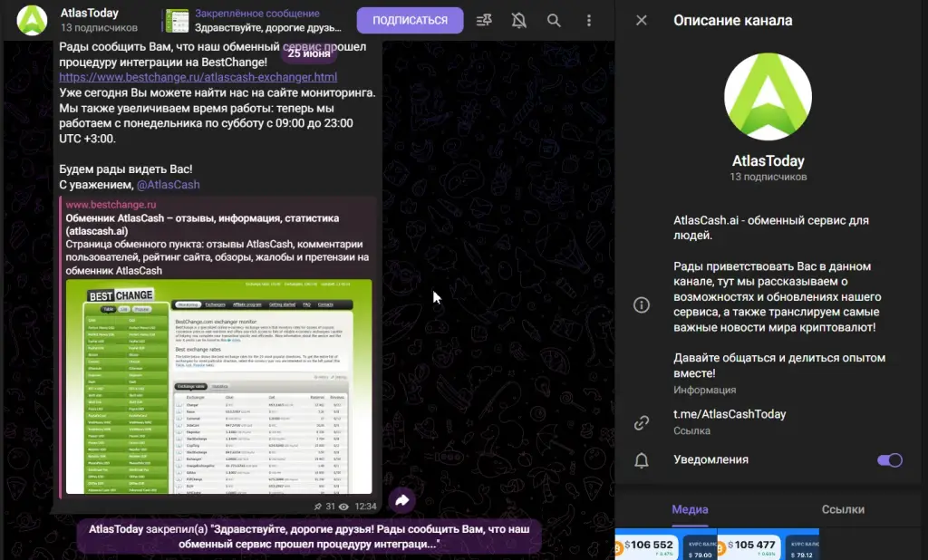The image size is (928, 560).
Task: Click the AtlasToday avatar in chat header
Action: click(32, 21)
